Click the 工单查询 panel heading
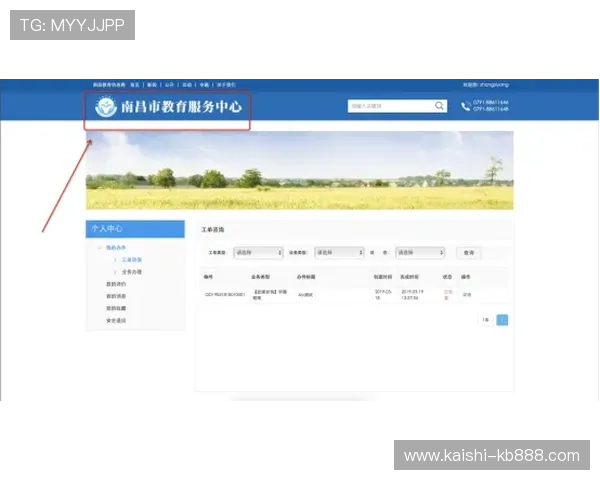 click(213, 230)
